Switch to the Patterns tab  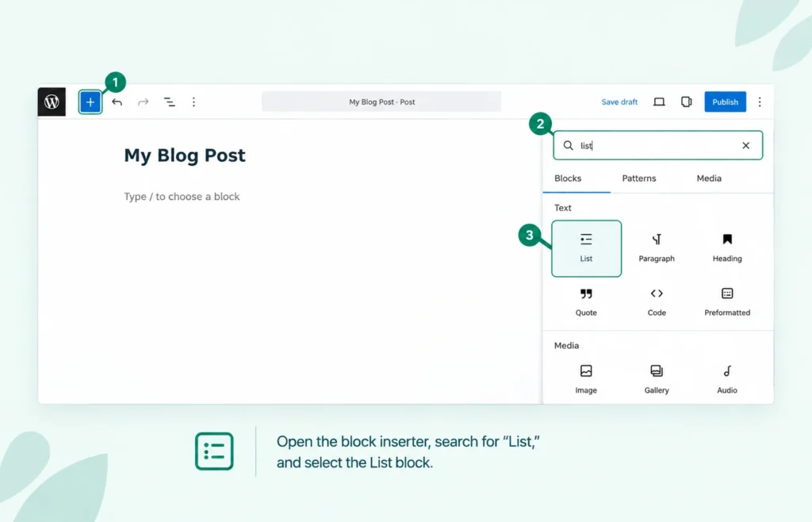(639, 178)
